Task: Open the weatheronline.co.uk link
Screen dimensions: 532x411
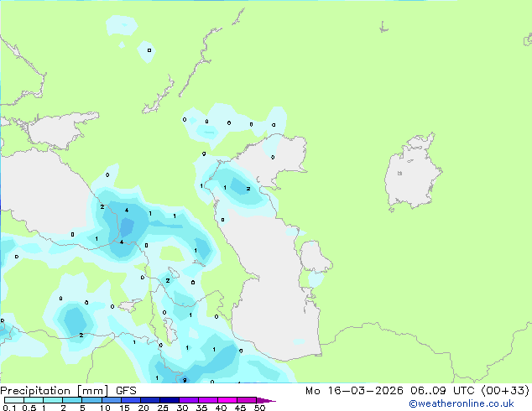Action: [x=462, y=403]
